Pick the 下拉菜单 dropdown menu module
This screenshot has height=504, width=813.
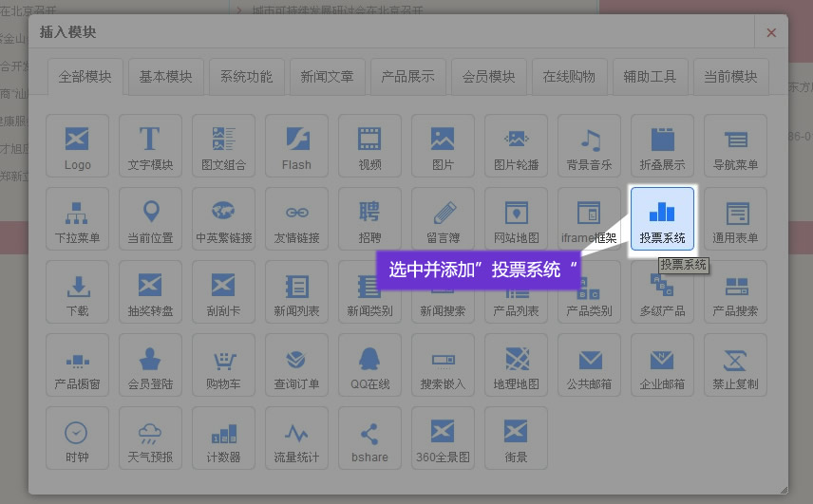click(x=78, y=218)
